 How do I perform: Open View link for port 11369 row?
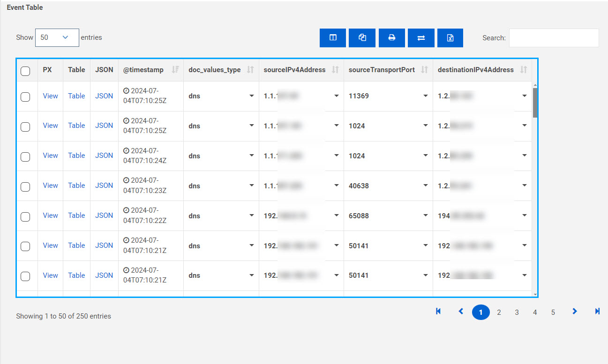tap(51, 96)
